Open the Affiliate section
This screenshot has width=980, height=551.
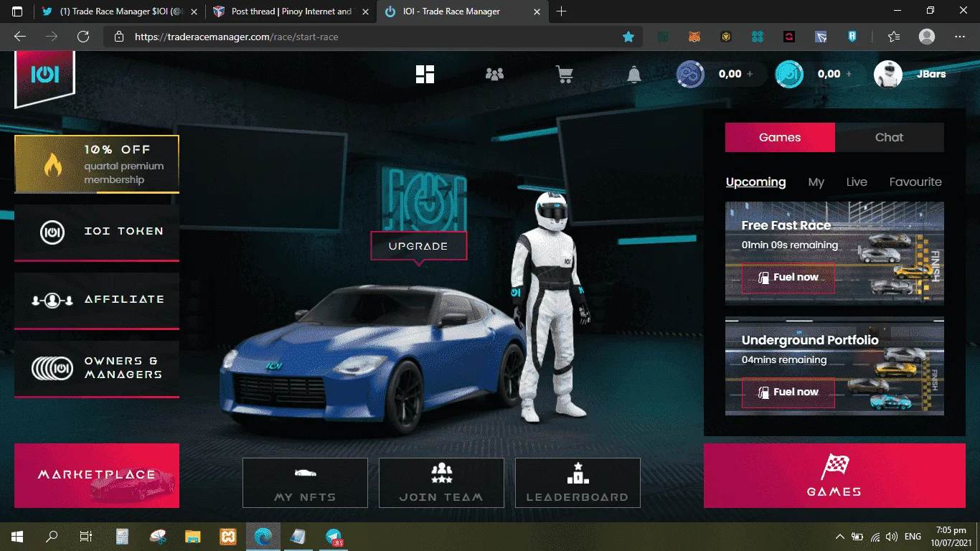pos(97,301)
